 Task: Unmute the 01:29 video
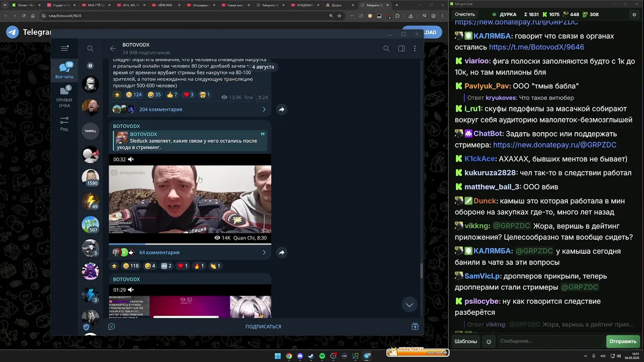tap(131, 290)
